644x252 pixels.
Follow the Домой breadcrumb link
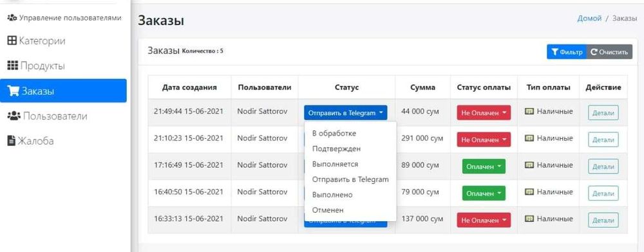pyautogui.click(x=589, y=18)
